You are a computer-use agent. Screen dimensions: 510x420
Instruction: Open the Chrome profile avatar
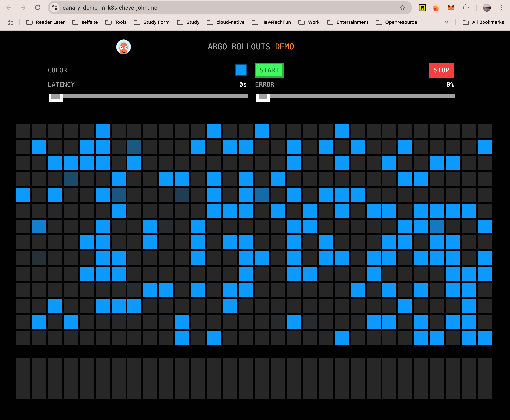[x=486, y=8]
